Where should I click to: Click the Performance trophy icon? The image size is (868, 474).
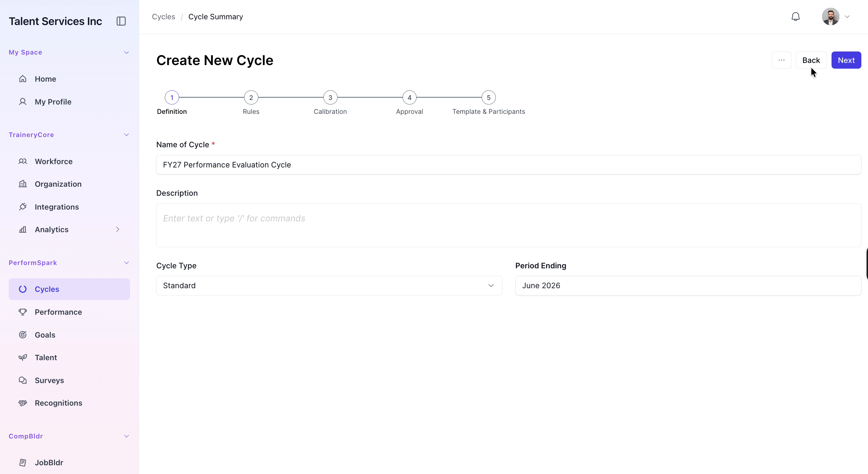point(23,312)
